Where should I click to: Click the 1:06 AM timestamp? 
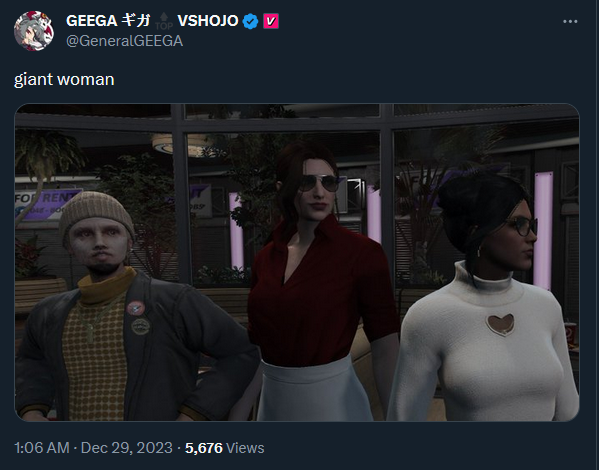pyautogui.click(x=42, y=448)
